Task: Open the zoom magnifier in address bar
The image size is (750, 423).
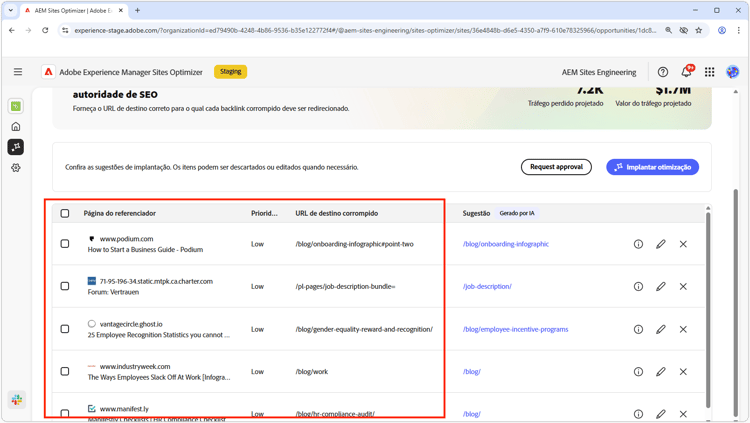Action: coord(669,30)
